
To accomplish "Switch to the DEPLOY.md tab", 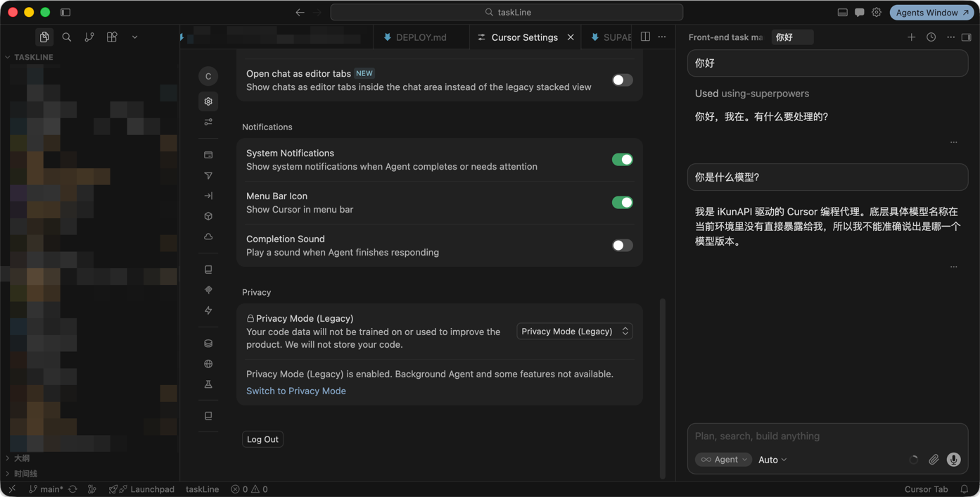I will point(421,37).
